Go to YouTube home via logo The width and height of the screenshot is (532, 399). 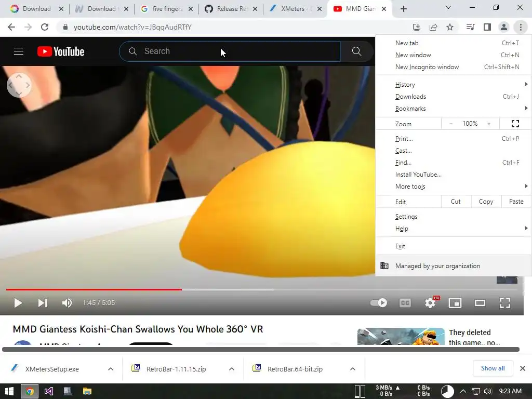point(61,51)
